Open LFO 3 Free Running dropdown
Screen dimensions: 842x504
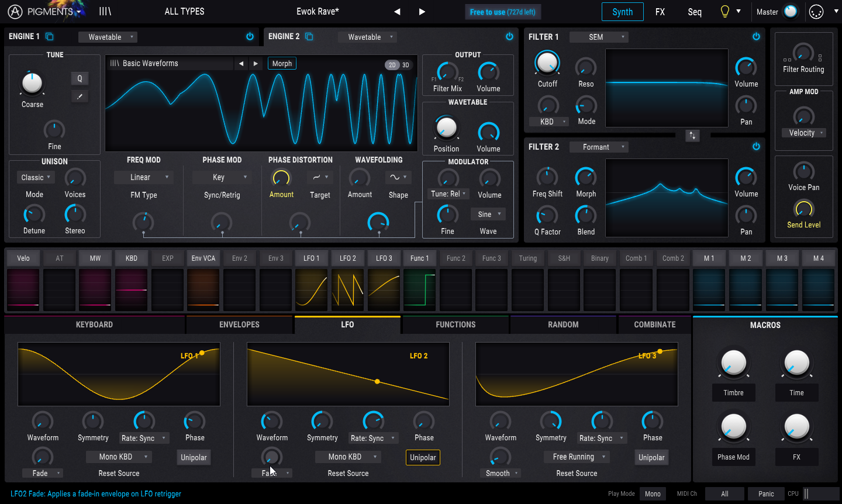tap(577, 457)
